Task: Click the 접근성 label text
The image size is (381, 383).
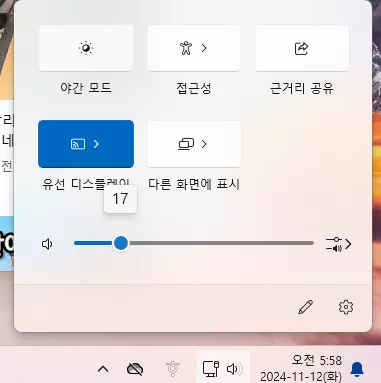Action: (194, 88)
